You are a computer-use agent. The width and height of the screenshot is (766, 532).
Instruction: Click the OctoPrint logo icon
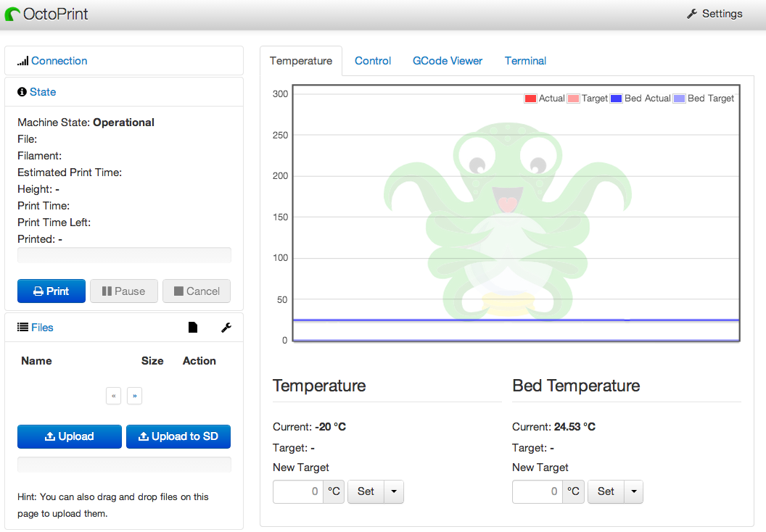(12, 14)
